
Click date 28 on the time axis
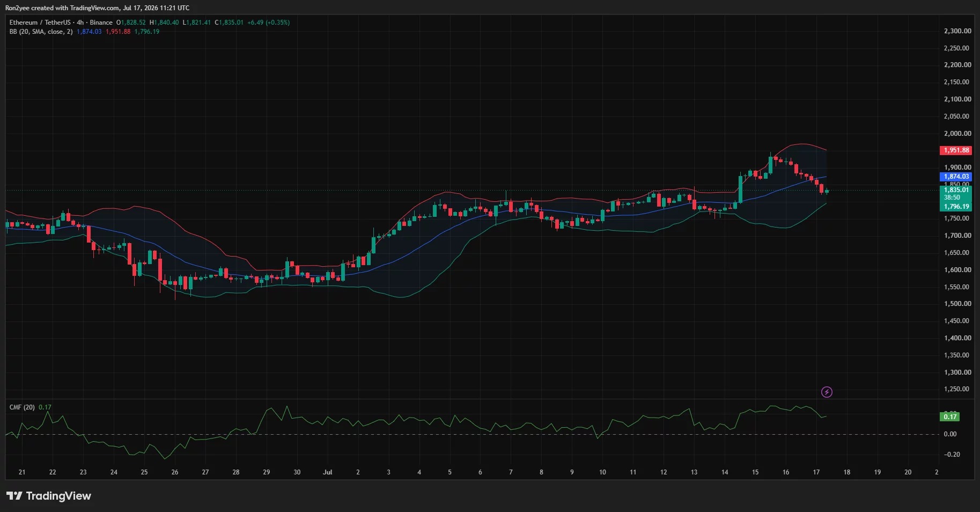tap(236, 472)
